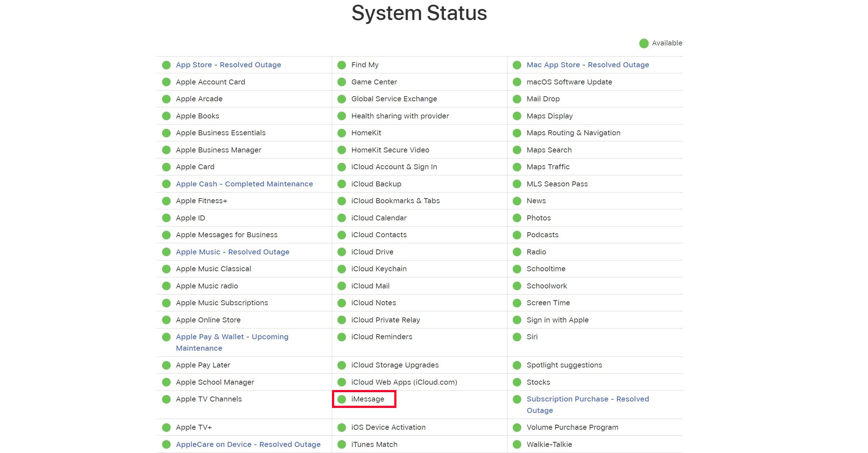Click the status dot beside Find My

tap(342, 65)
